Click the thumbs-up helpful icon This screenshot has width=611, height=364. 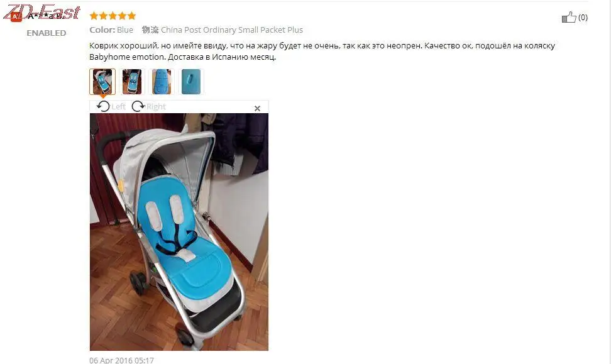pyautogui.click(x=568, y=17)
